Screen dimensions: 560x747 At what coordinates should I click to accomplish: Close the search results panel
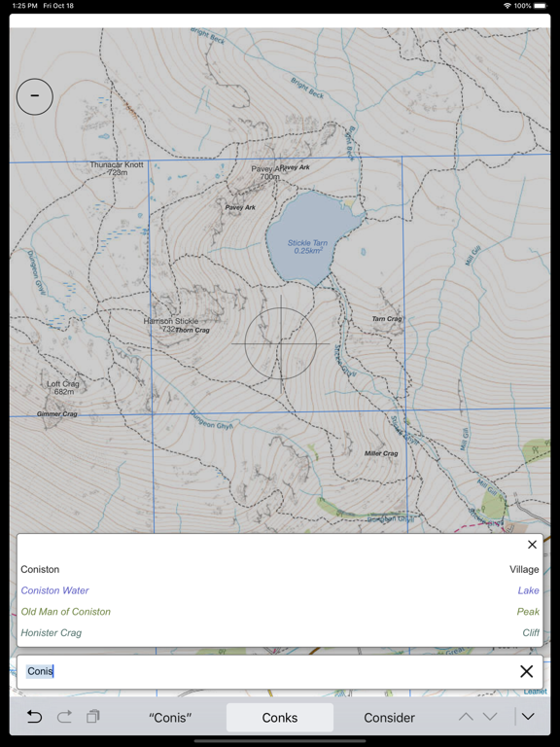pos(532,545)
